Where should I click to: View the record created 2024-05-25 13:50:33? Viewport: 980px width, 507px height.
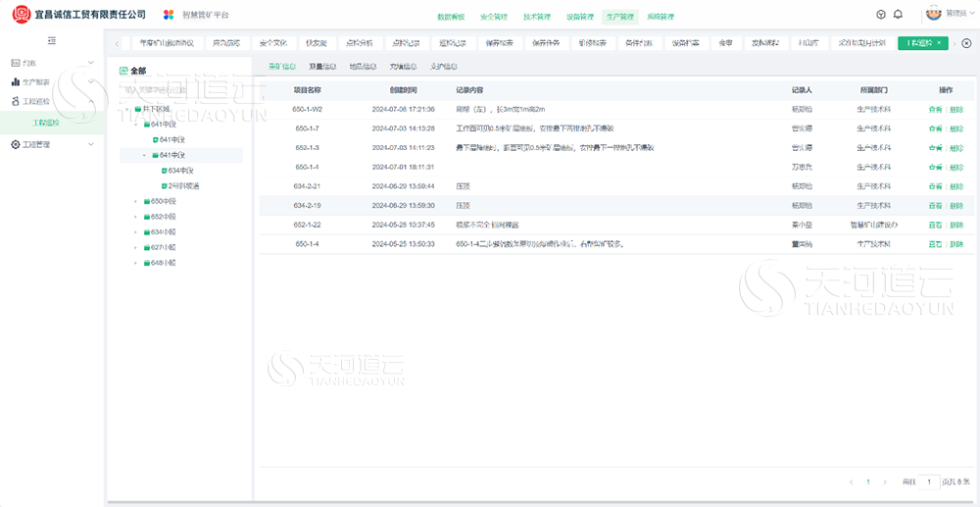point(935,244)
